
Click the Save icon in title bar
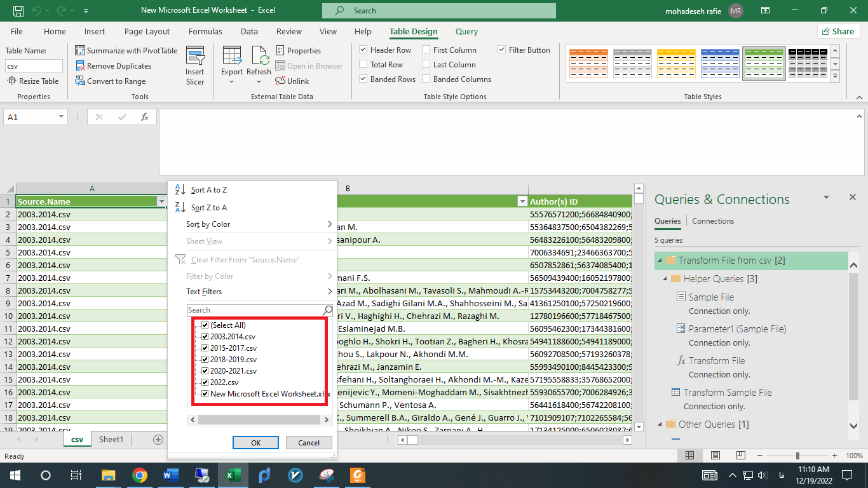click(x=18, y=11)
